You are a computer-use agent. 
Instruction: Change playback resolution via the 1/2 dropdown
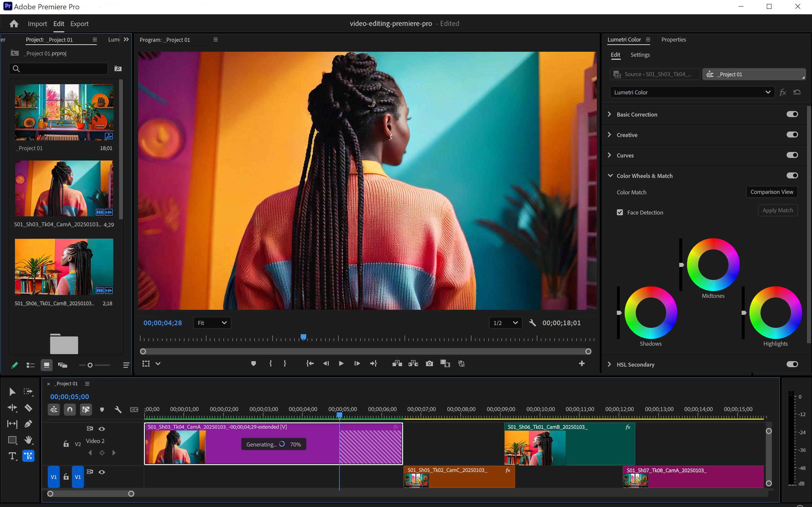505,323
